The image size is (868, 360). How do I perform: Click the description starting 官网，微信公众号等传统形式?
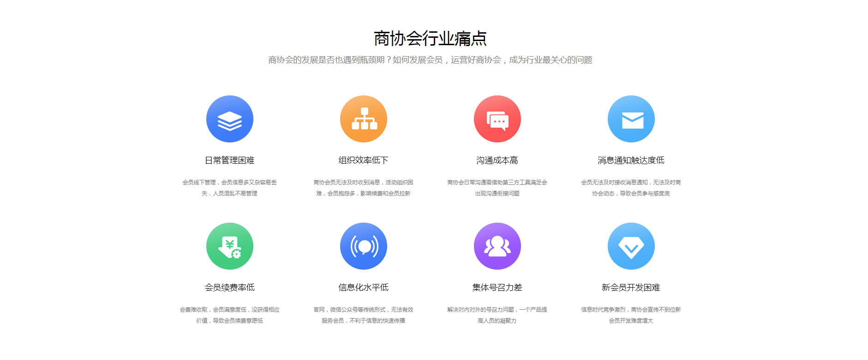[364, 315]
